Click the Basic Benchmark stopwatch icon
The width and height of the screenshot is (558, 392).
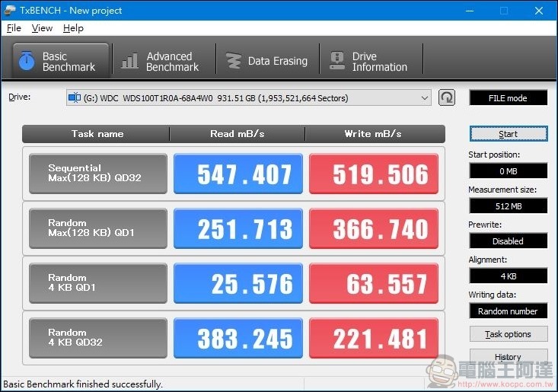click(27, 61)
